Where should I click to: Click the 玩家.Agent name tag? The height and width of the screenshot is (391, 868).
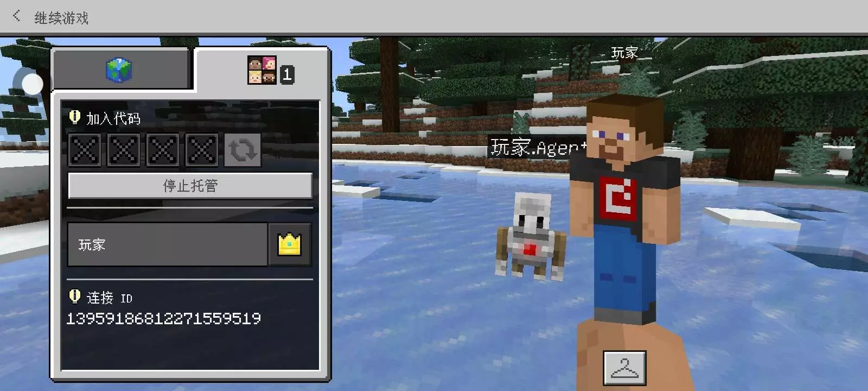point(538,147)
